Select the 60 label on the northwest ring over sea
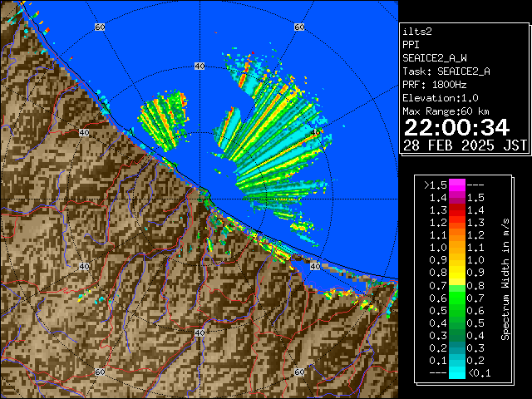 [100, 27]
